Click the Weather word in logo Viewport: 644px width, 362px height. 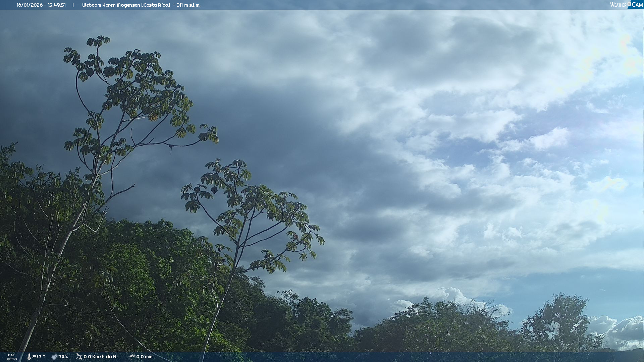pos(618,5)
